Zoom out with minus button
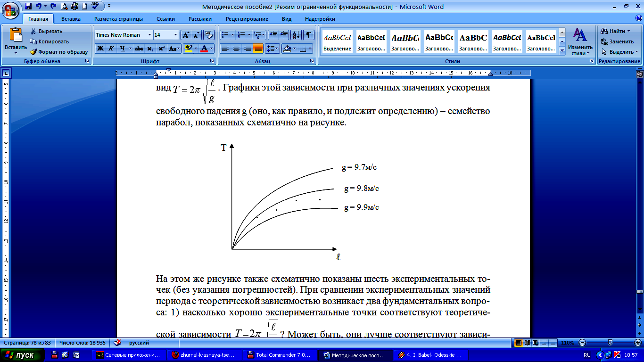The height and width of the screenshot is (362, 644). tap(583, 343)
